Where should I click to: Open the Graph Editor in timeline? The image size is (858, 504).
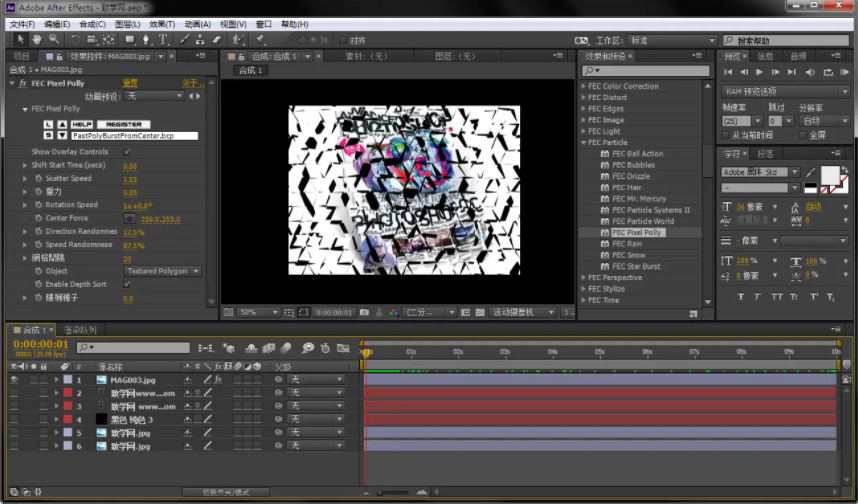click(343, 348)
